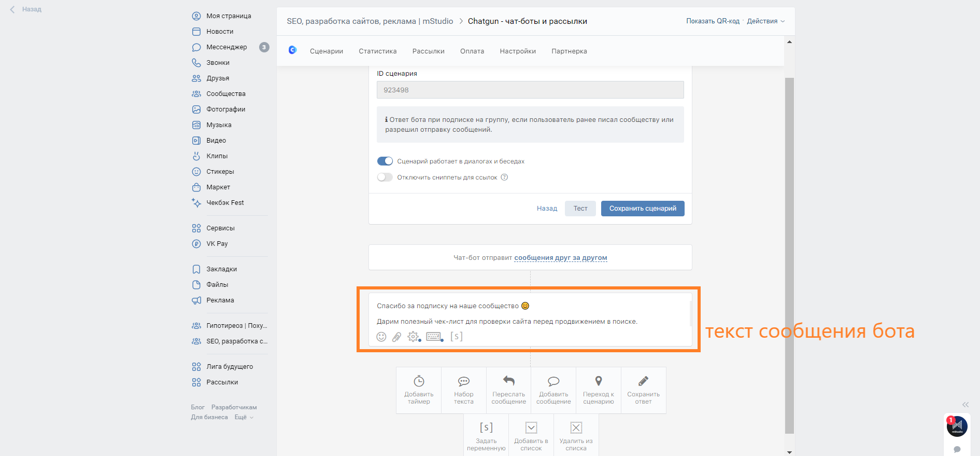Open VK Pay icon
The height and width of the screenshot is (456, 980).
[x=196, y=244]
